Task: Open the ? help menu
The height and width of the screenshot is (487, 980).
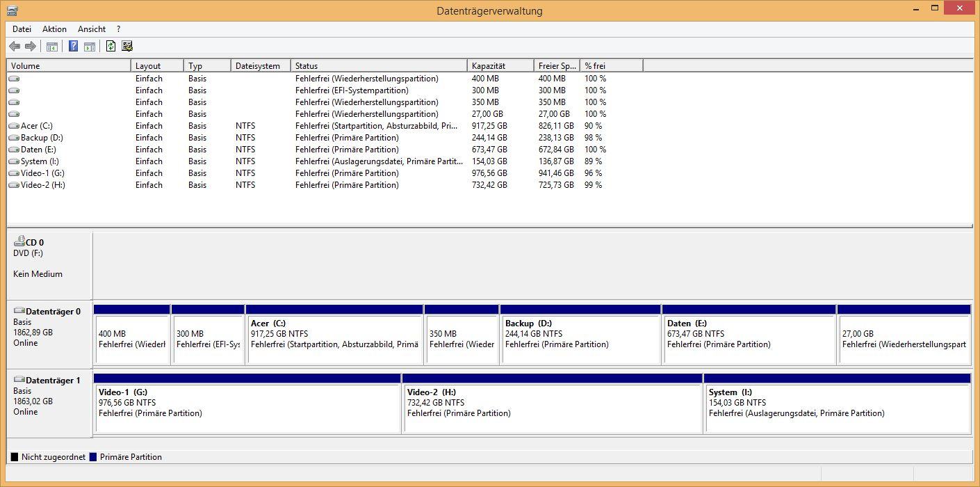Action: (x=118, y=29)
